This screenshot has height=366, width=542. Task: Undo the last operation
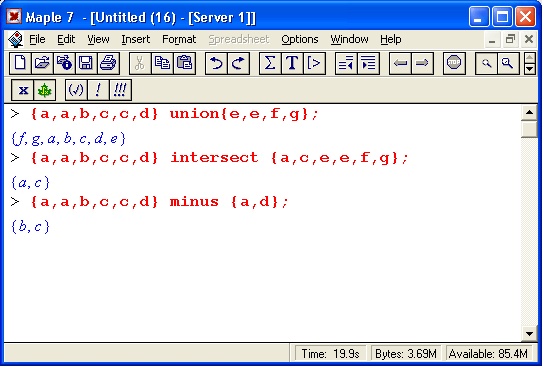(216, 63)
